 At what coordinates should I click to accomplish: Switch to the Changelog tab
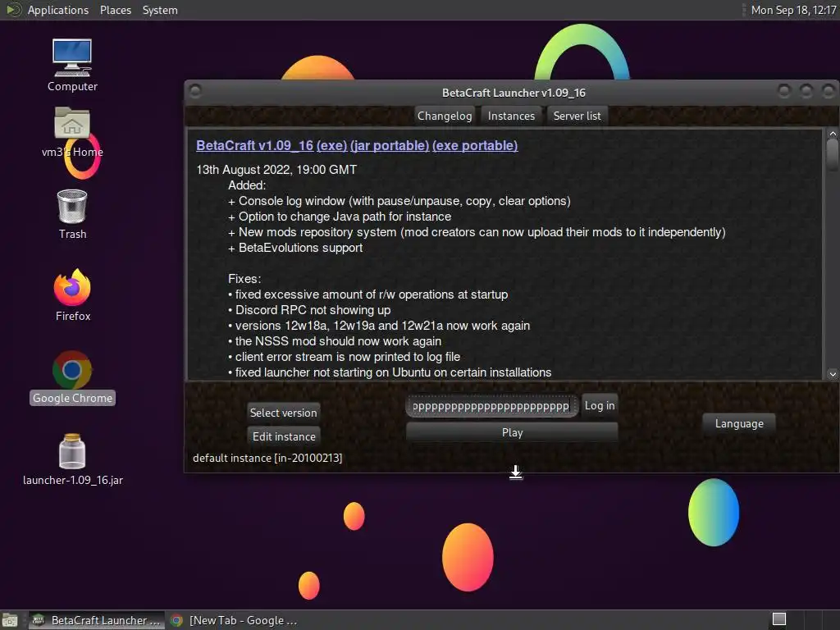[445, 116]
